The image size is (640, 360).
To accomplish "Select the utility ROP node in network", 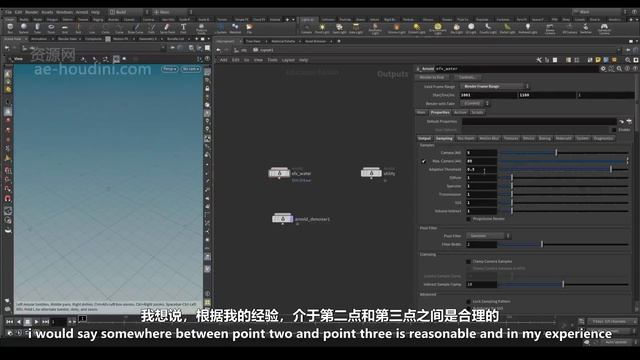I will click(371, 173).
